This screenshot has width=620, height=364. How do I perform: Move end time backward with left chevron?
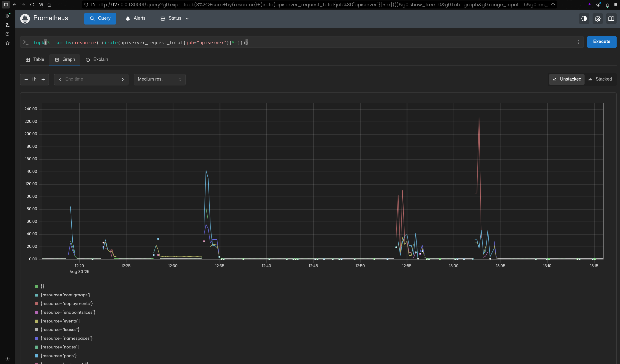tap(60, 79)
